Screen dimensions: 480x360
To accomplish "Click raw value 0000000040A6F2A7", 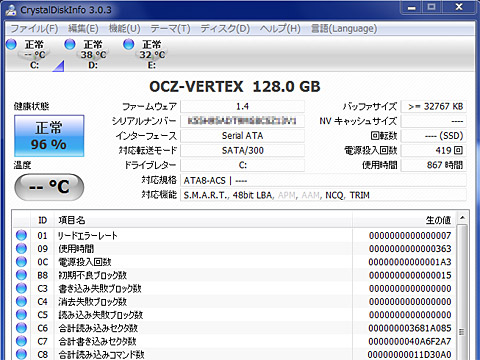I will pyautogui.click(x=410, y=341).
